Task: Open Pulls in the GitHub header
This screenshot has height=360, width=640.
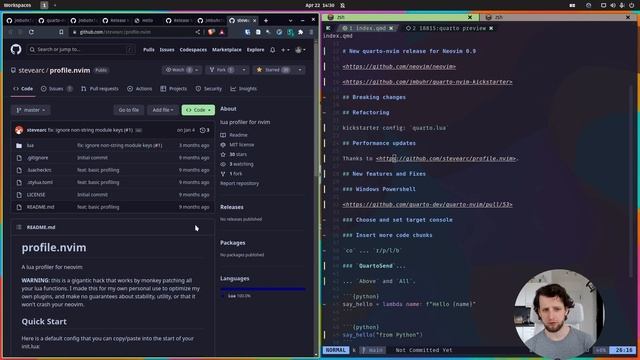Action: point(149,50)
